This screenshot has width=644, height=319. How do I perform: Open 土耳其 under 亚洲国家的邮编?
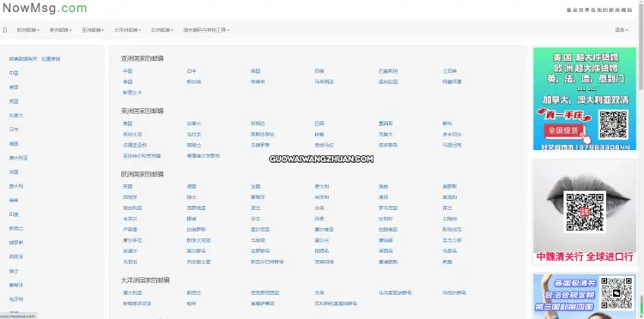[x=450, y=71]
